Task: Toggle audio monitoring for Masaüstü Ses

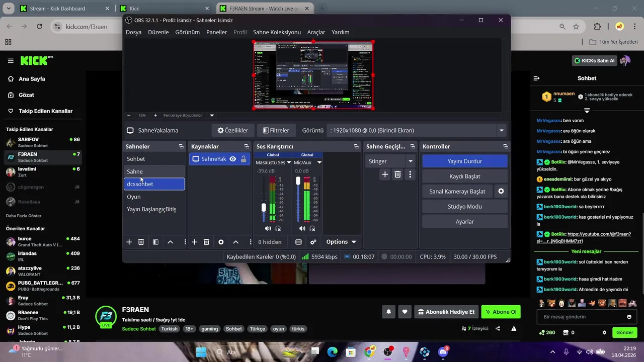Action: tap(278, 228)
